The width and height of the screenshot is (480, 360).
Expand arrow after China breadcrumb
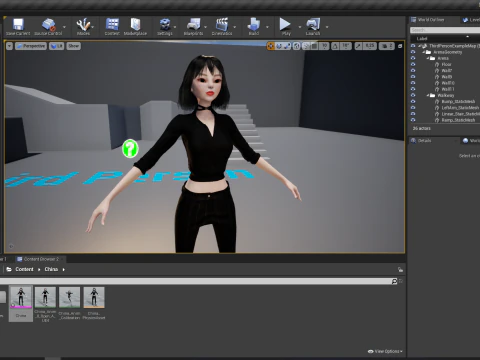[x=63, y=269]
